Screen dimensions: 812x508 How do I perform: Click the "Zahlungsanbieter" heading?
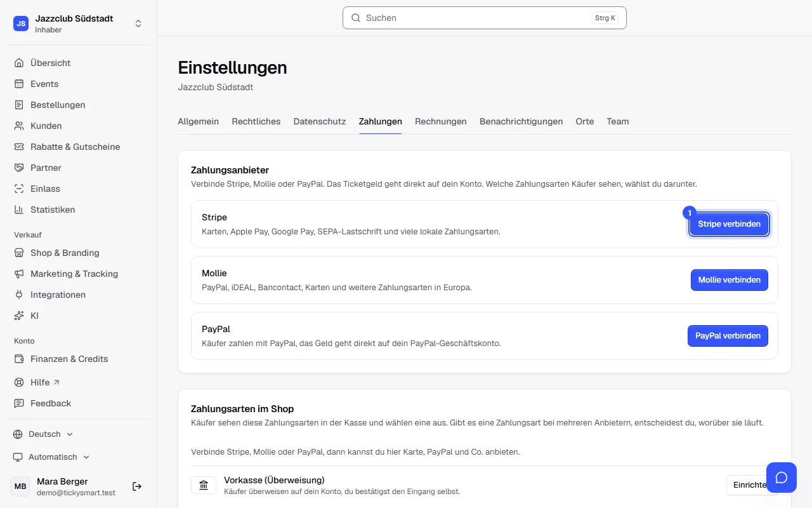(x=230, y=170)
